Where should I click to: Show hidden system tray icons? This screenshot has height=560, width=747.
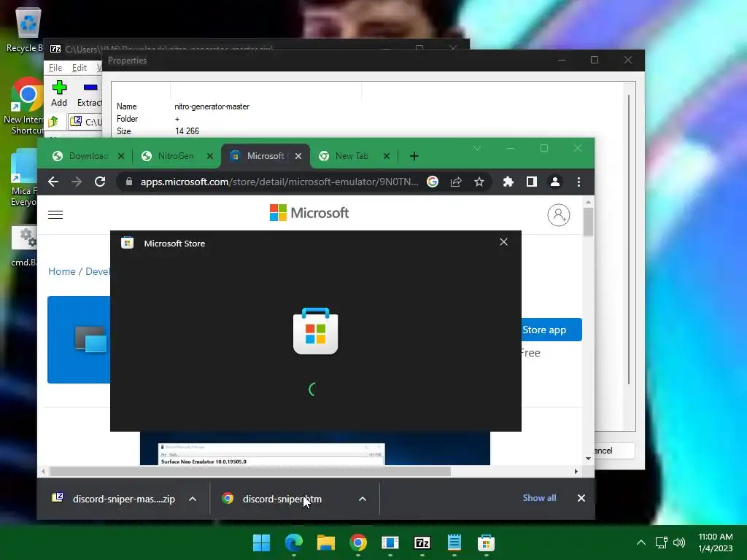(641, 542)
